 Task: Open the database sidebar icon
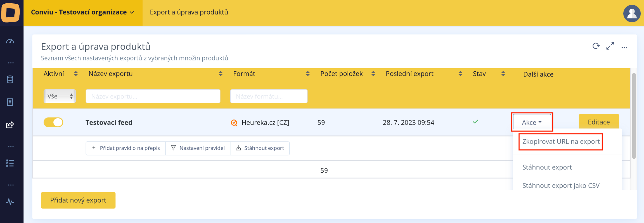point(10,80)
